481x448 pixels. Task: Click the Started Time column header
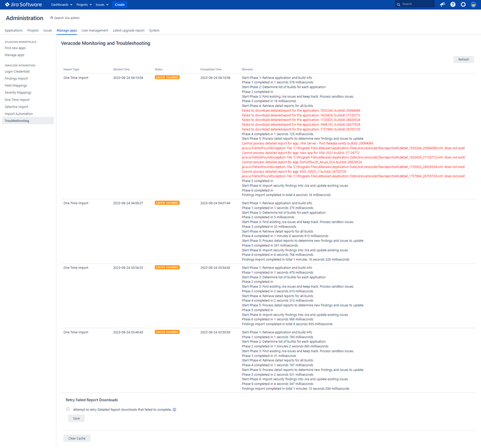pos(121,70)
